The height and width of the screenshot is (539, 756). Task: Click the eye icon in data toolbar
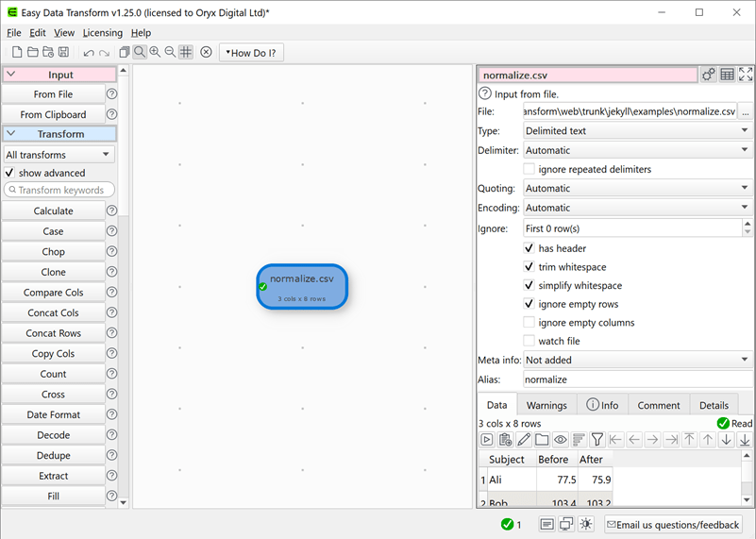click(561, 440)
